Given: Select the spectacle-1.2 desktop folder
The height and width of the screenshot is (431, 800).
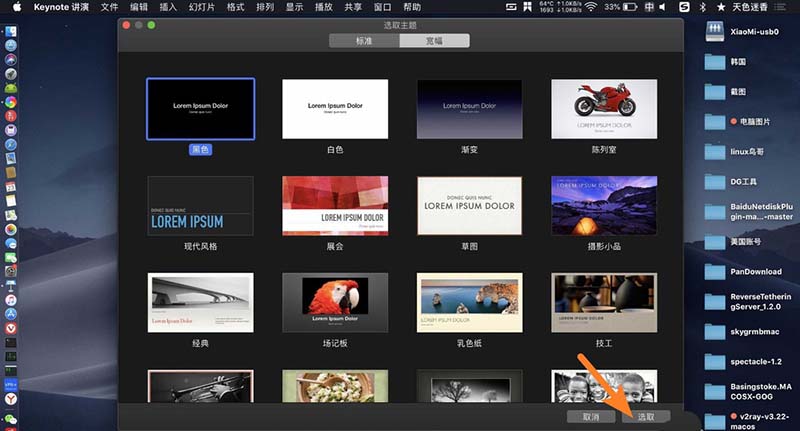Looking at the screenshot, I should coord(715,362).
